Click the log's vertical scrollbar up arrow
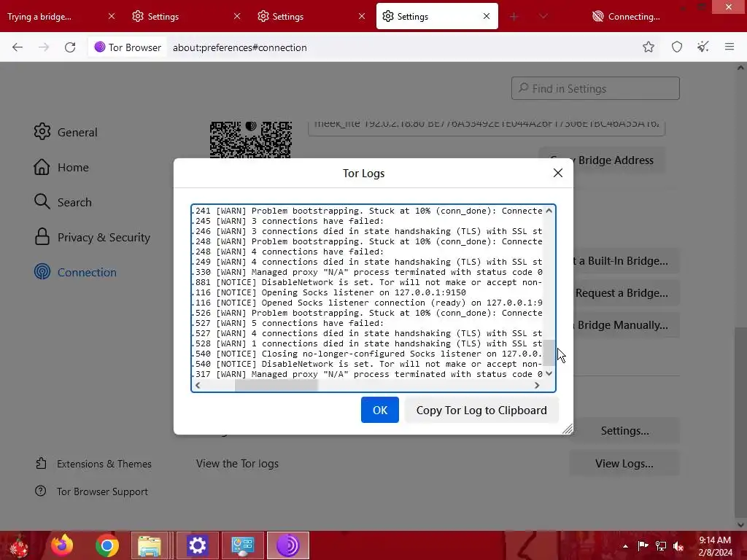Viewport: 747px width, 560px height. [x=549, y=211]
